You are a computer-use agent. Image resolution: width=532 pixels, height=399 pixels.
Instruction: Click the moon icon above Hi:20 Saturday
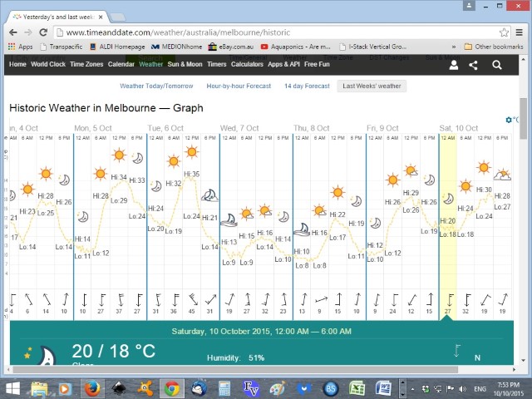tap(448, 199)
